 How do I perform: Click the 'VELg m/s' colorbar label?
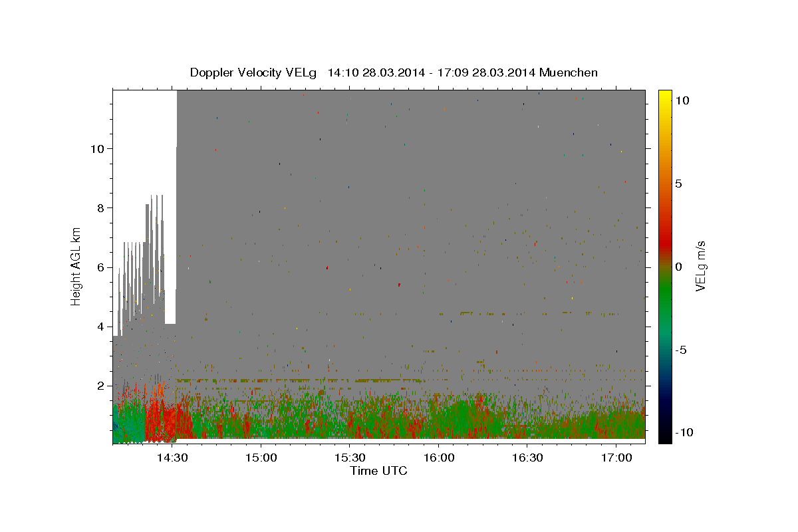click(x=700, y=266)
